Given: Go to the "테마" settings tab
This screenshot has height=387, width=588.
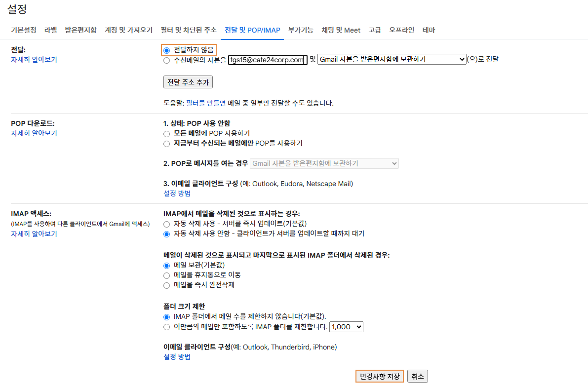Looking at the screenshot, I should pyautogui.click(x=429, y=30).
